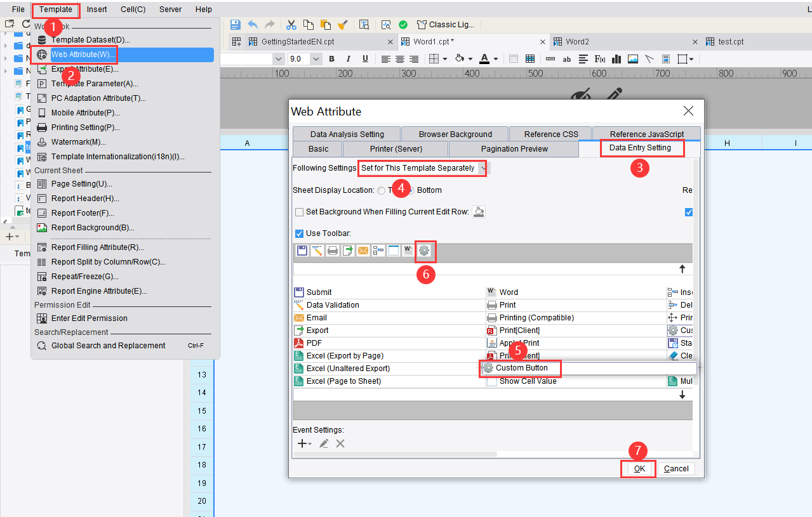The width and height of the screenshot is (812, 517).
Task: Click the PDF export item icon
Action: 298,343
